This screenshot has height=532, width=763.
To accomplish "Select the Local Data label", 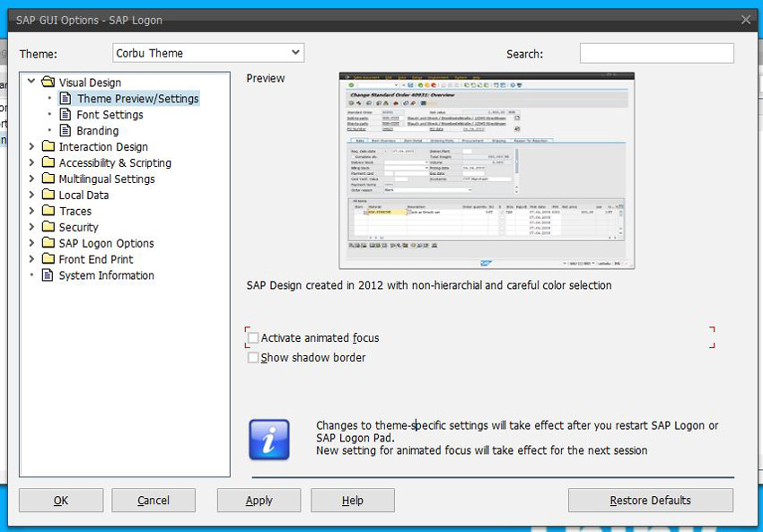I will 83,195.
